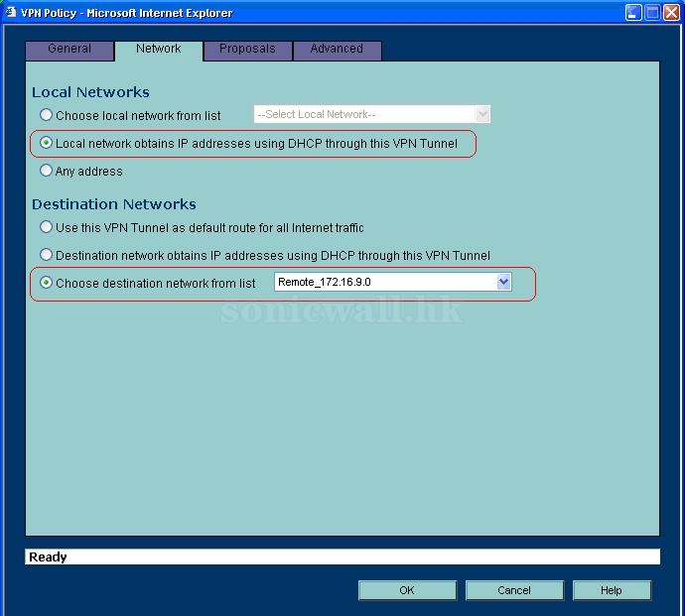Image resolution: width=685 pixels, height=616 pixels.
Task: Open Help for VPN policy
Action: [612, 590]
